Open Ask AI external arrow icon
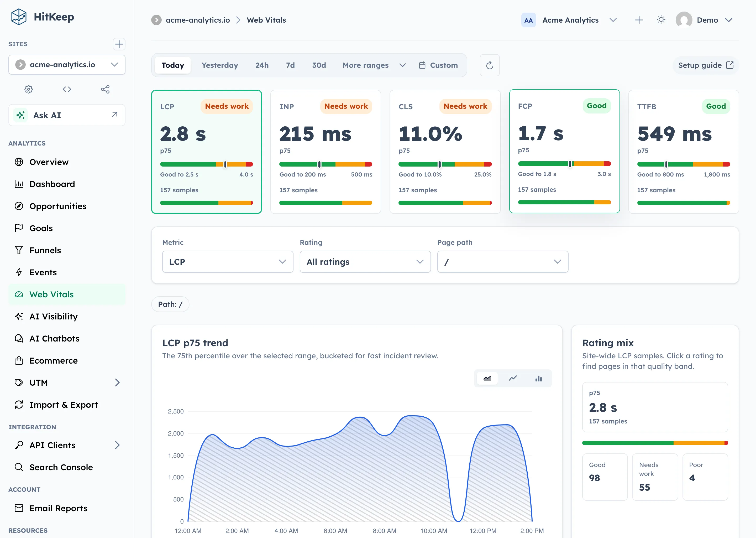The width and height of the screenshot is (756, 538). pyautogui.click(x=114, y=115)
